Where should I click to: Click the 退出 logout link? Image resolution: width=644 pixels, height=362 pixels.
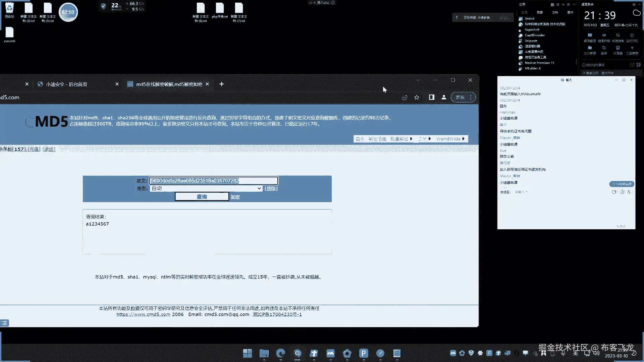[49, 149]
